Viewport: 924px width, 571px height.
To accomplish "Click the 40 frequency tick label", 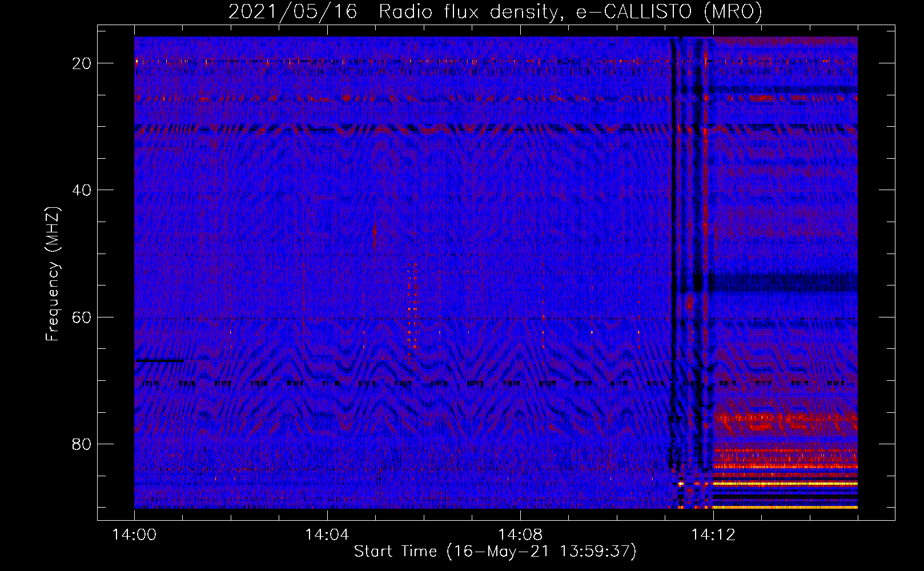I will pyautogui.click(x=82, y=190).
